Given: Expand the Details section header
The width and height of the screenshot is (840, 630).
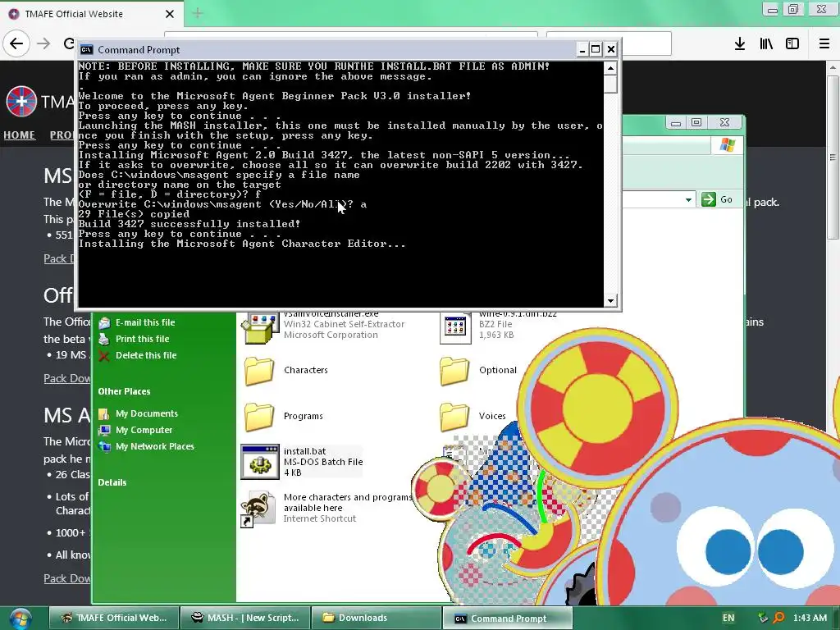Looking at the screenshot, I should point(112,482).
